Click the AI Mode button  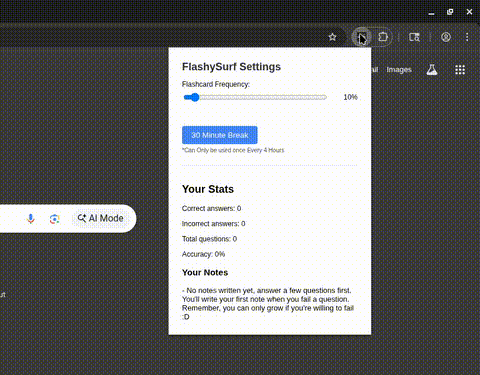coord(101,218)
